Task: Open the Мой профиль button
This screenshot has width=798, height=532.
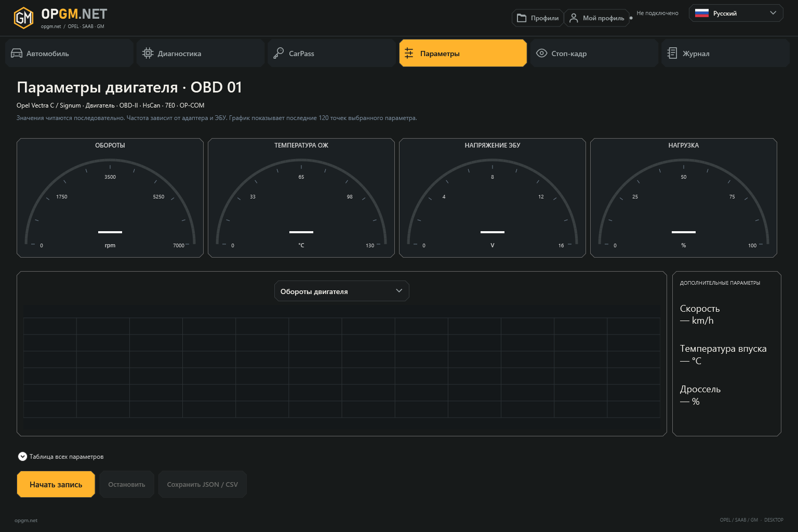Action: 596,18
